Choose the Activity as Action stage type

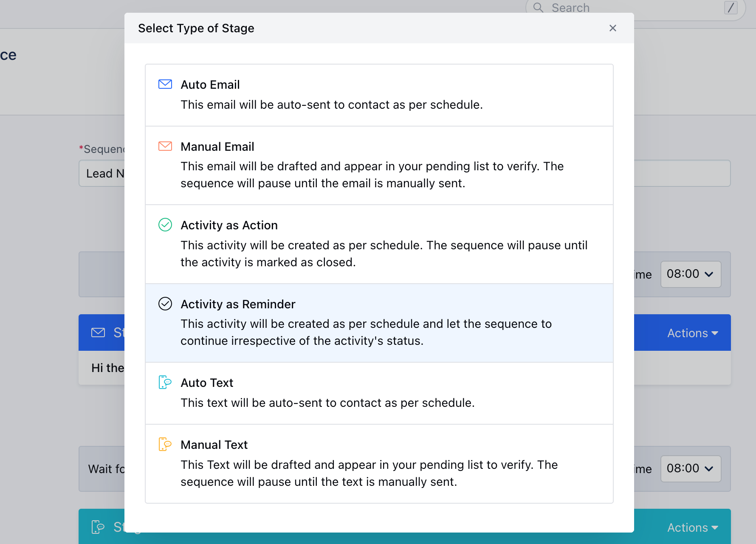coord(379,244)
